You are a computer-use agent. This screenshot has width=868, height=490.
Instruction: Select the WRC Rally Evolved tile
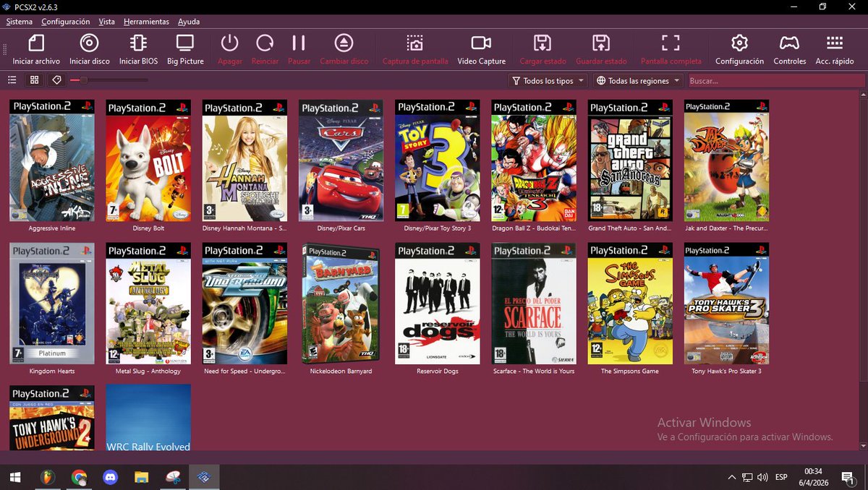tap(148, 418)
